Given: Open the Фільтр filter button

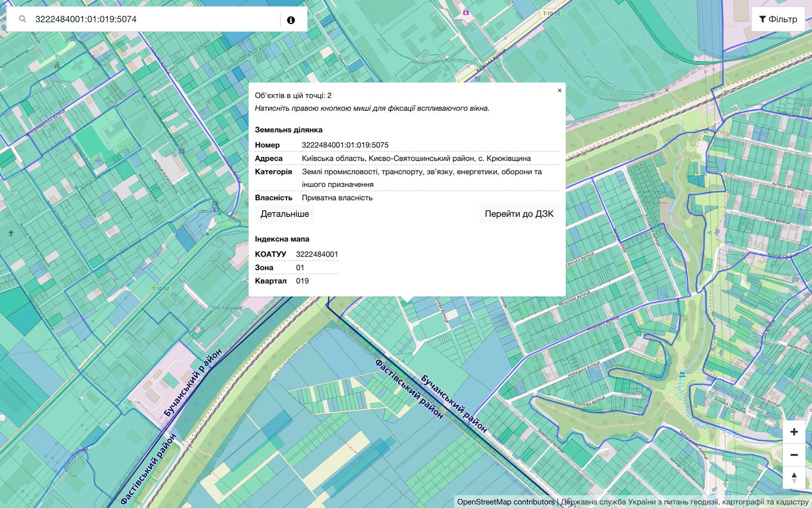Looking at the screenshot, I should pos(778,19).
